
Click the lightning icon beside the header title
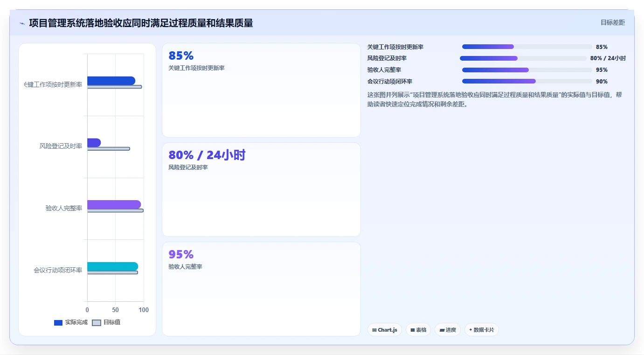(x=22, y=23)
